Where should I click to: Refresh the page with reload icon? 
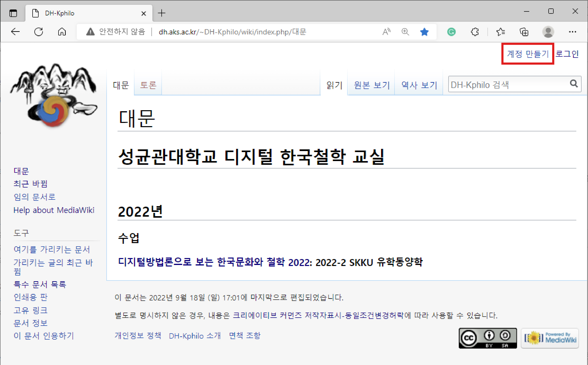tap(39, 32)
